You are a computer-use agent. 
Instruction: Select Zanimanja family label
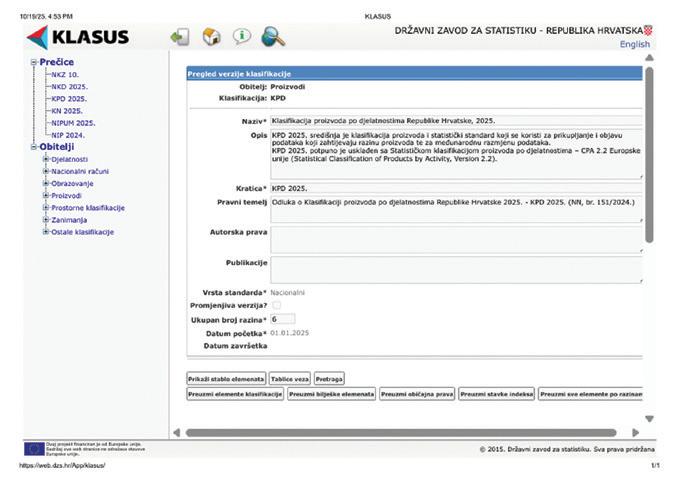pyautogui.click(x=69, y=220)
